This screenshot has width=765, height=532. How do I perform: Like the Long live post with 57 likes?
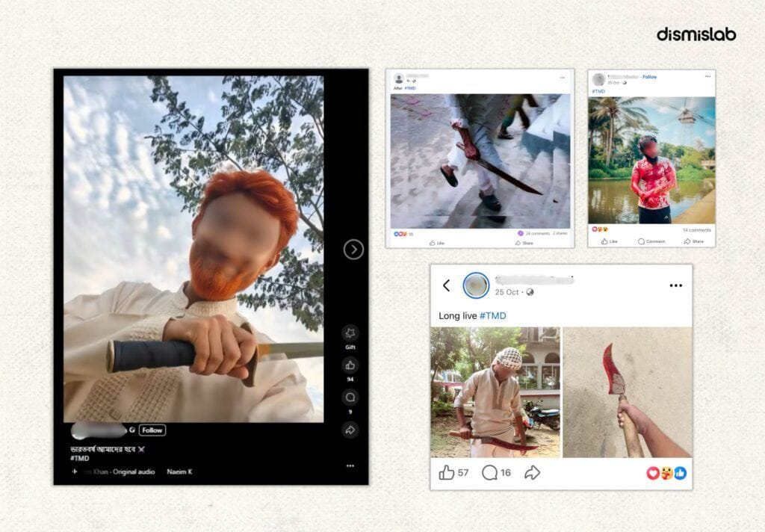pyautogui.click(x=447, y=472)
